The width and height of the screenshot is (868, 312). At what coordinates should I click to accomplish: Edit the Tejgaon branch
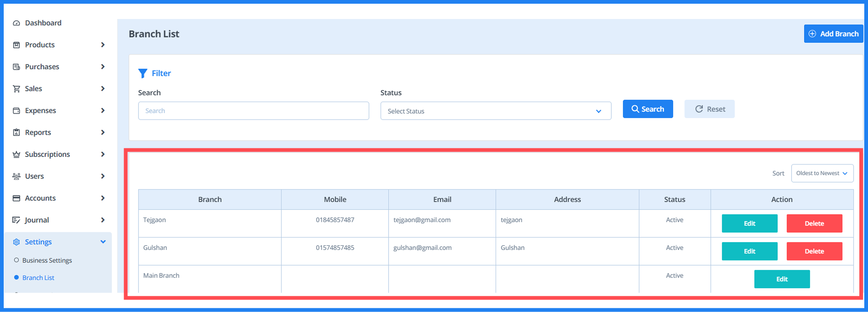click(749, 224)
